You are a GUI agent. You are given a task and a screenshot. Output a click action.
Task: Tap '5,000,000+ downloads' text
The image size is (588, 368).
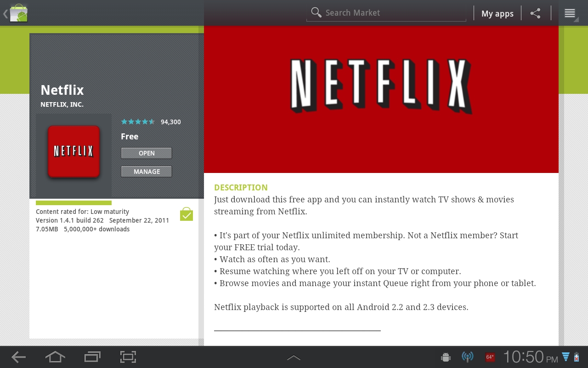tap(97, 229)
